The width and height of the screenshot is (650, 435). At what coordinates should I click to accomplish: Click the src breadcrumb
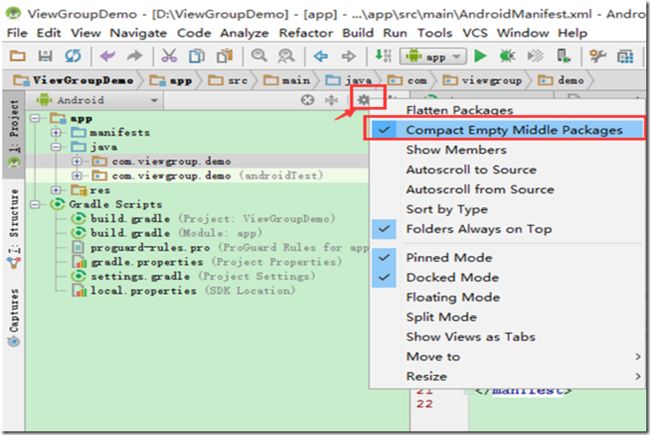(228, 80)
